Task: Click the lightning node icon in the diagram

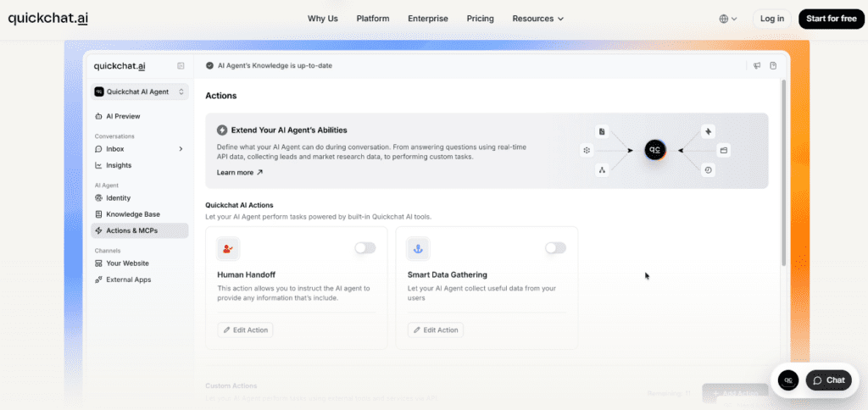Action: [708, 131]
